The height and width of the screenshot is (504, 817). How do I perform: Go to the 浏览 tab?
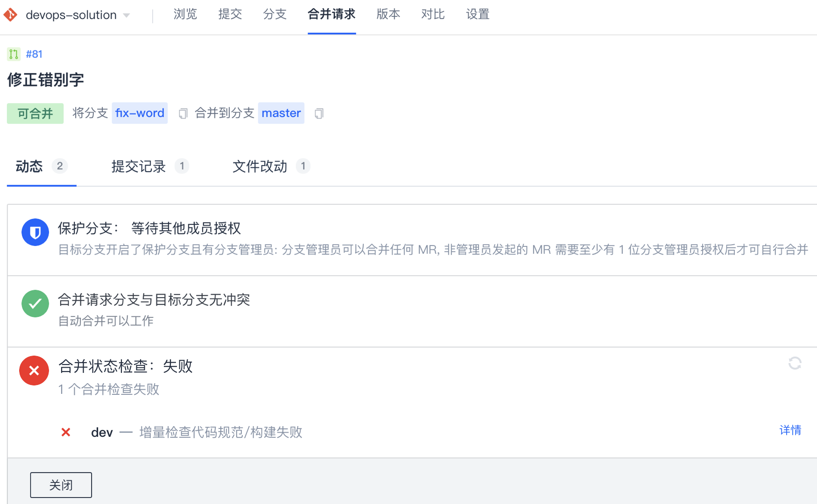(x=185, y=14)
